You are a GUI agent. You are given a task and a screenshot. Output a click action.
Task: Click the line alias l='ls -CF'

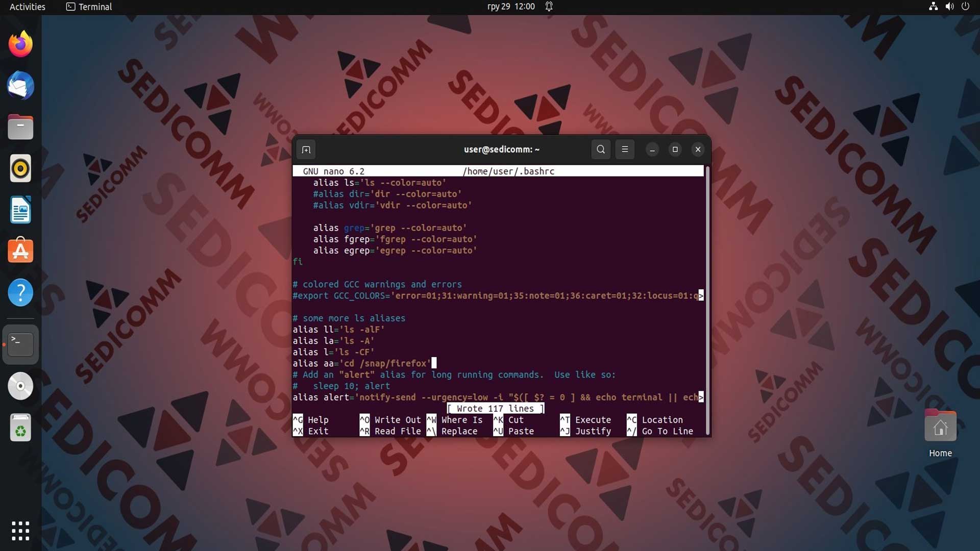point(333,352)
